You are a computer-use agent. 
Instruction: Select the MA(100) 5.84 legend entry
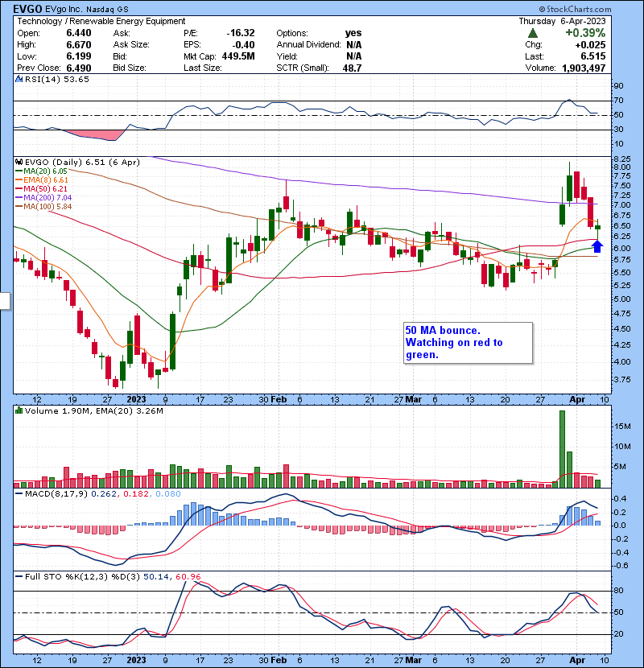43,207
